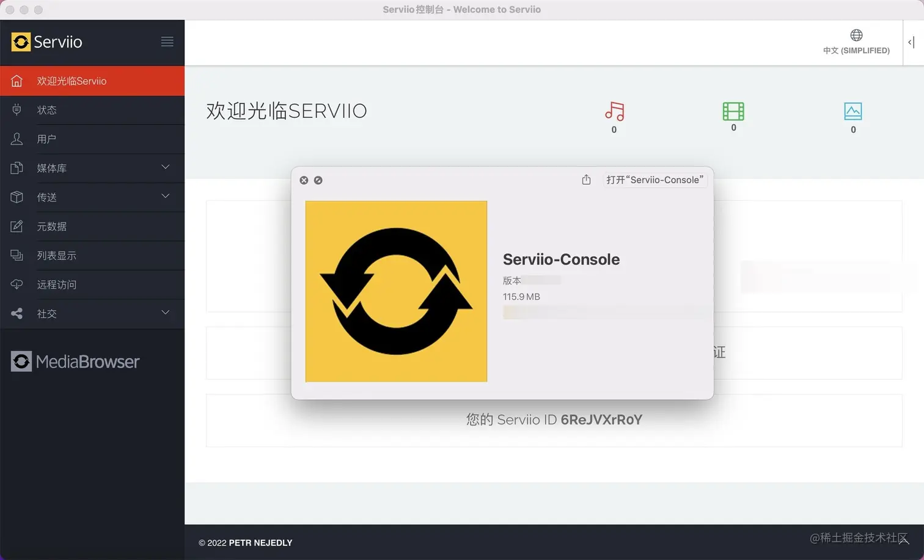This screenshot has width=924, height=560.
Task: Expand the 传送 chevron arrow
Action: (165, 196)
